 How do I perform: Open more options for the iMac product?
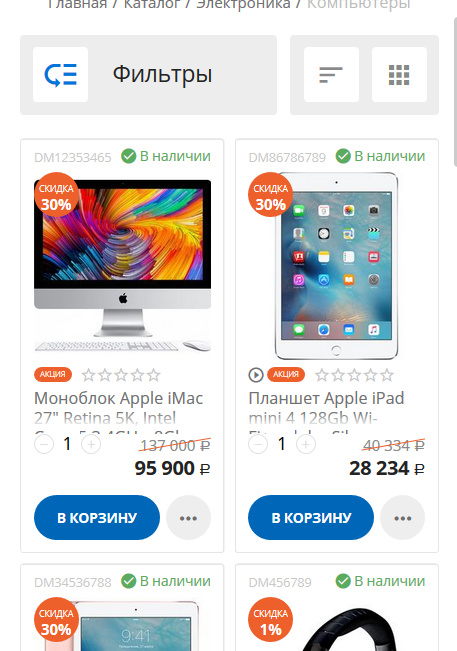coord(188,518)
